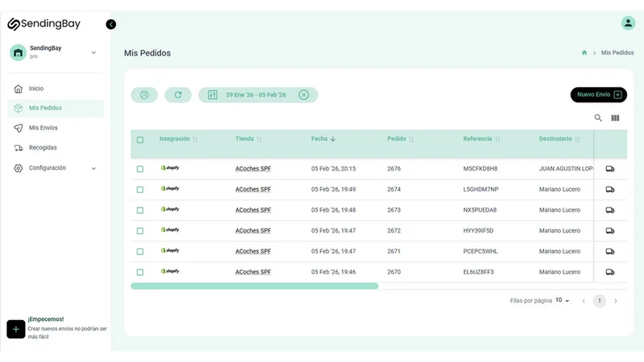Click the truck icon for order 2671
The height and width of the screenshot is (362, 644).
point(610,251)
